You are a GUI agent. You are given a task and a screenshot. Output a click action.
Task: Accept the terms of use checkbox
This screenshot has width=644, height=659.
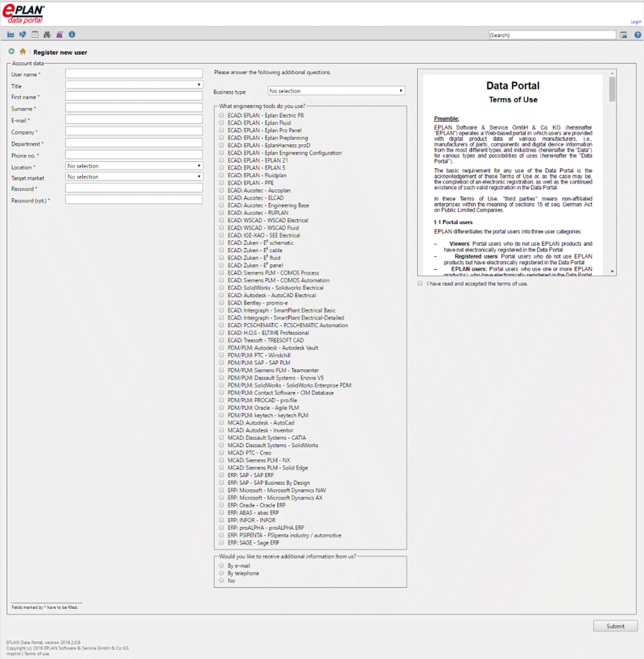pos(420,284)
